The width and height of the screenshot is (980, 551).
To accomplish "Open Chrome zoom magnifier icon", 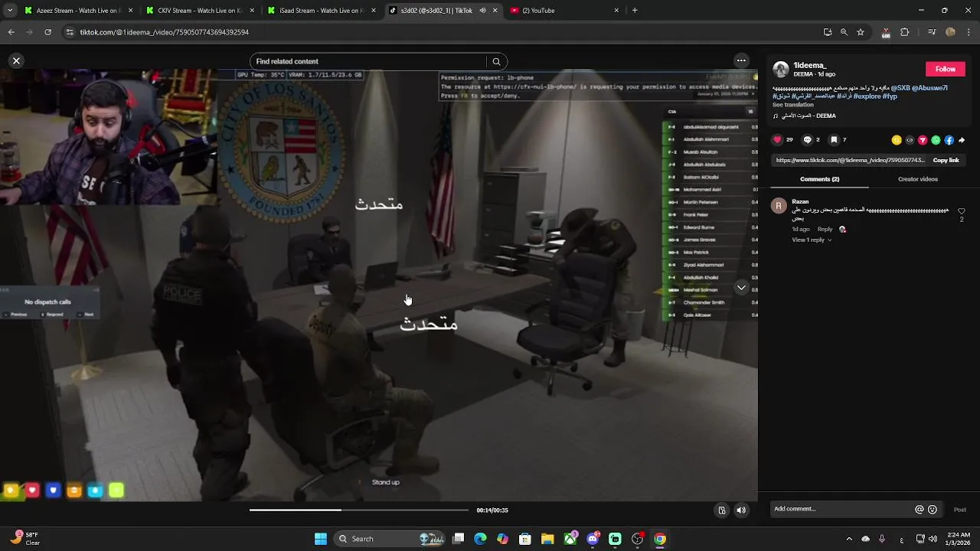I will (x=844, y=32).
